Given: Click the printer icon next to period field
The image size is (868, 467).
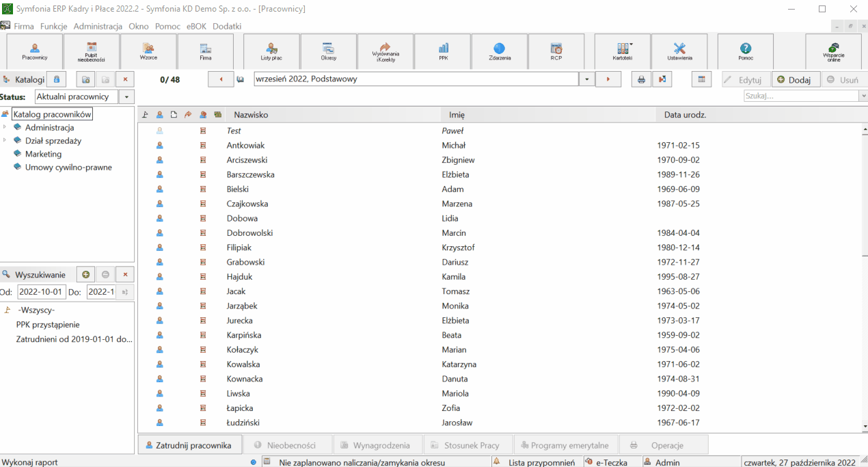Looking at the screenshot, I should [641, 79].
